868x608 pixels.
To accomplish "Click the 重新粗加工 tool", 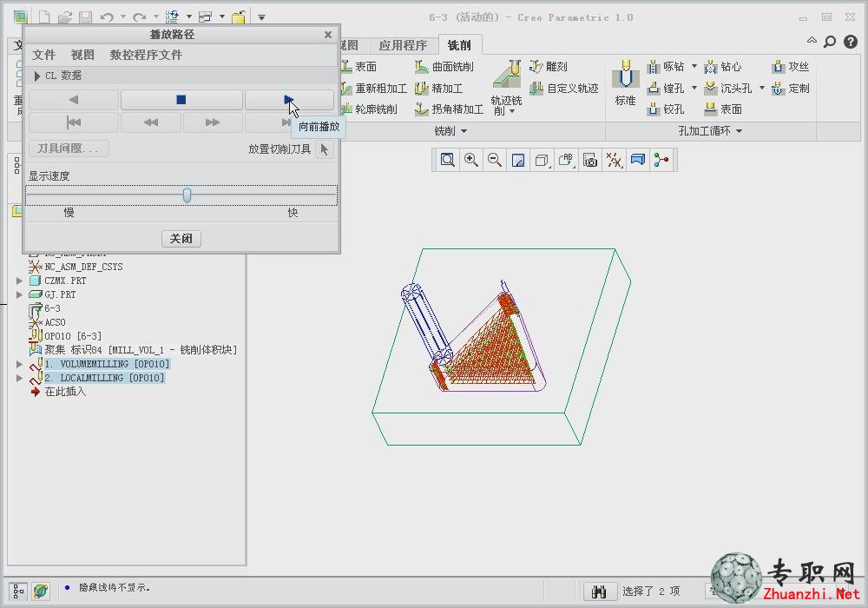I will coord(373,88).
